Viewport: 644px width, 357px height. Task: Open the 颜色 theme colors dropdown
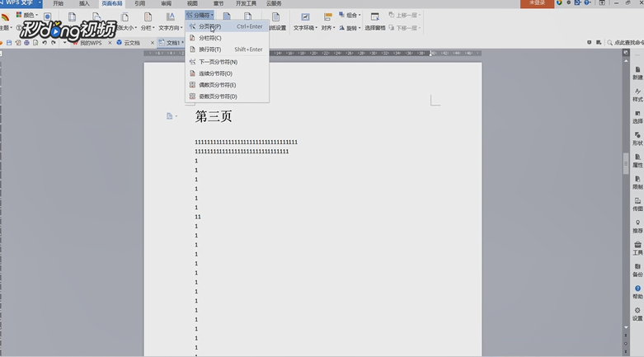point(27,15)
